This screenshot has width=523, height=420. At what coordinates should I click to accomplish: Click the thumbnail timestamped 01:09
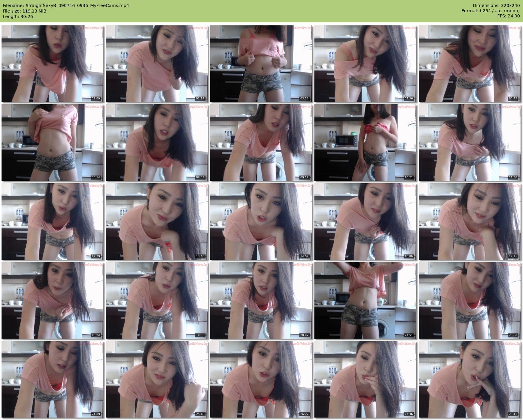(52, 64)
